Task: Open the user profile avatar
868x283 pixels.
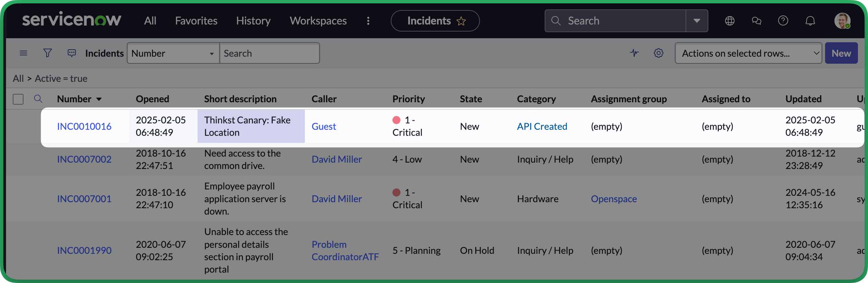Action: point(842,21)
